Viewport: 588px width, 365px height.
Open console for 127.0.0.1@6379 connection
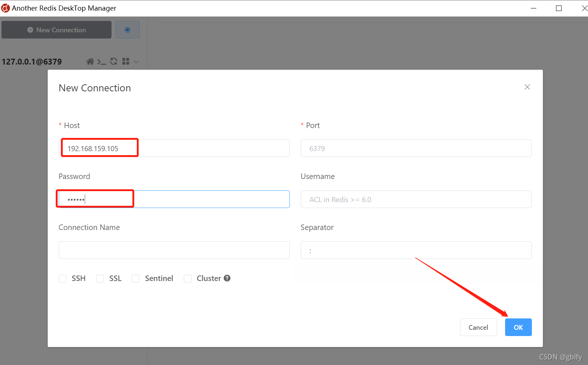(102, 62)
